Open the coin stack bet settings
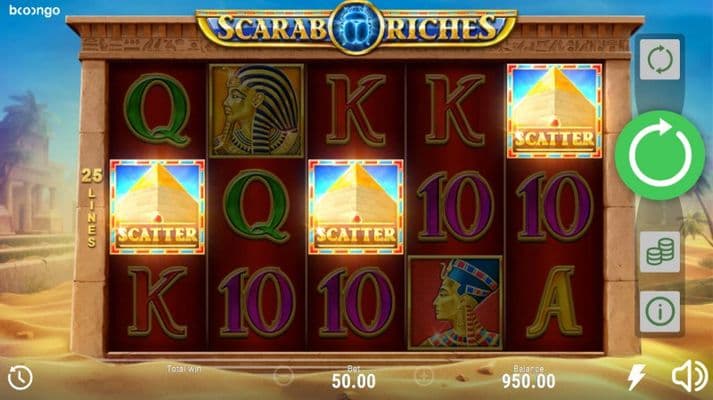713x400 pixels. click(x=660, y=252)
